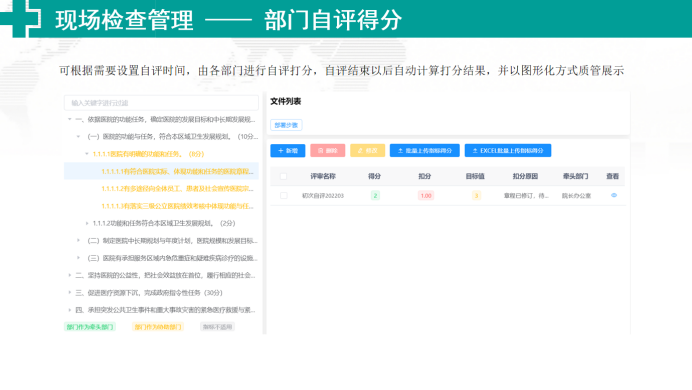The width and height of the screenshot is (692, 390).
Task: Expand node 1.1.1.2功能和任务符合本区域卫生发展规划
Action: (87, 223)
